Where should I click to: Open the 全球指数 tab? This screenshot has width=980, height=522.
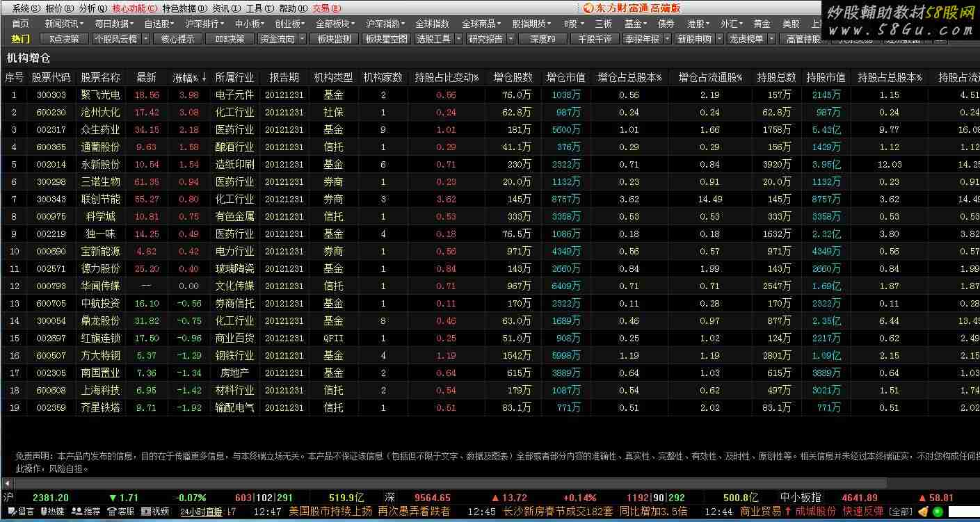tap(433, 24)
